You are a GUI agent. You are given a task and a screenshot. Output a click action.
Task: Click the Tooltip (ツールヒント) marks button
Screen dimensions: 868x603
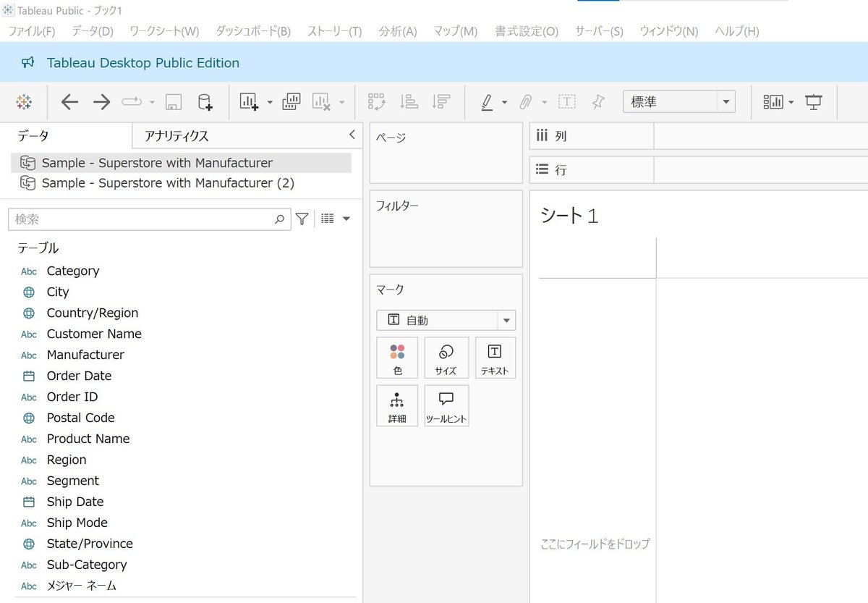446,405
